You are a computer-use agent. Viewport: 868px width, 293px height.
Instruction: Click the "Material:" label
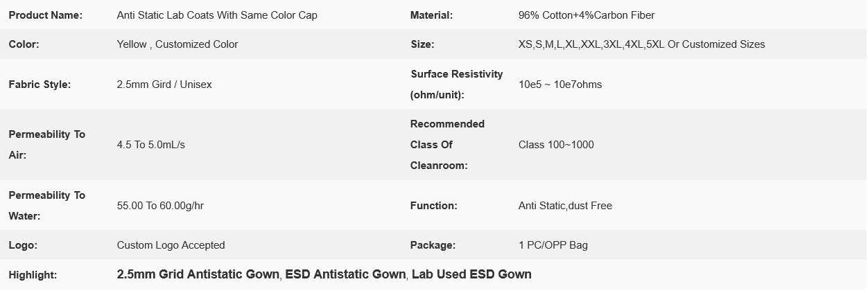[x=431, y=15]
